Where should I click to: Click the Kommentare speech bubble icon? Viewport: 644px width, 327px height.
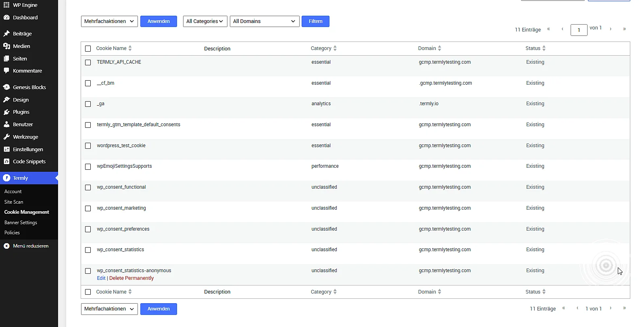pyautogui.click(x=6, y=71)
